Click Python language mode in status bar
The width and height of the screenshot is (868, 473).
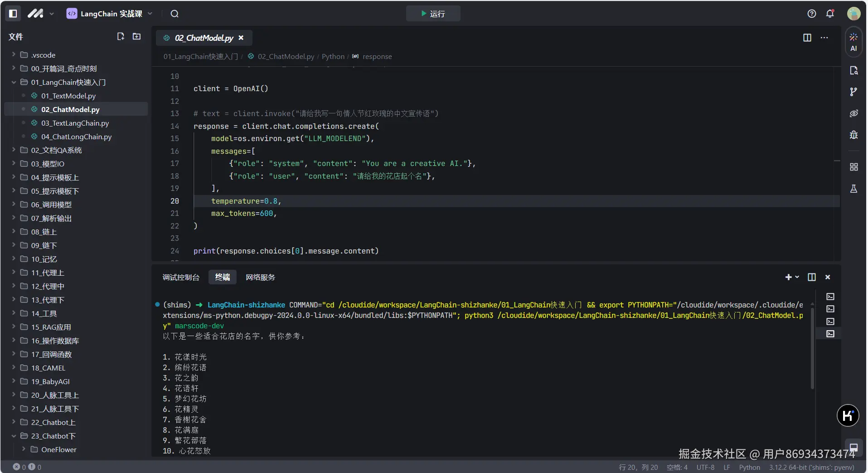pos(749,467)
